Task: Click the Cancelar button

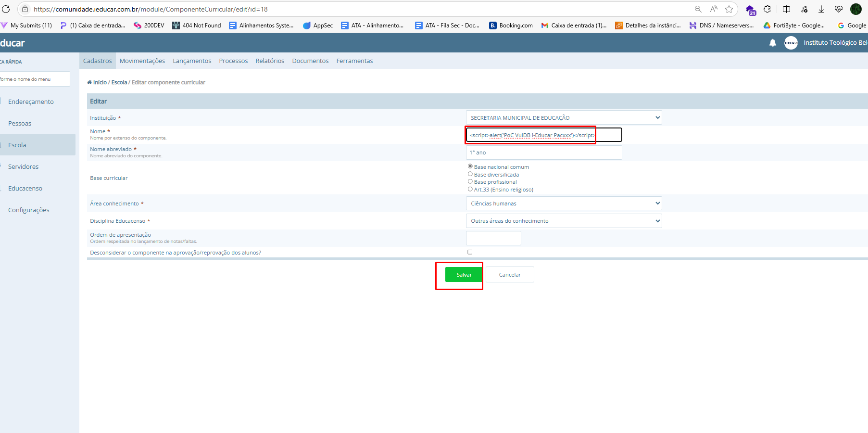Action: pyautogui.click(x=510, y=275)
